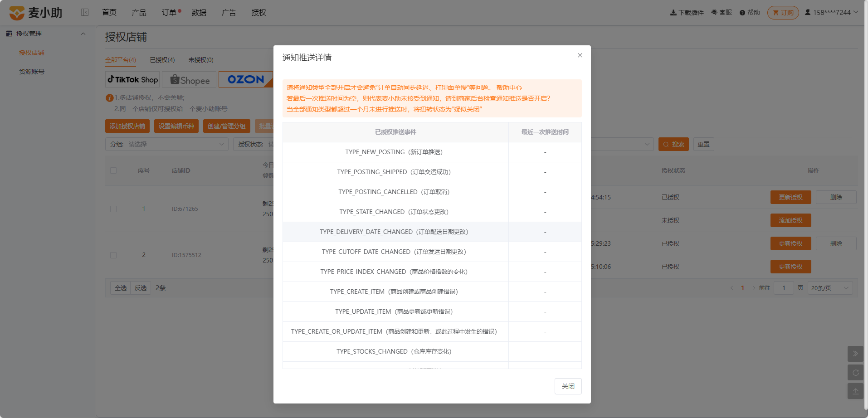The image size is (868, 418).
Task: Open the 授权 top menu
Action: (x=259, y=12)
